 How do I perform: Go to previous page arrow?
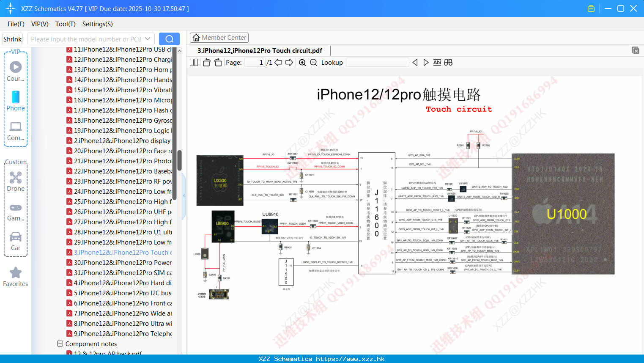point(278,63)
